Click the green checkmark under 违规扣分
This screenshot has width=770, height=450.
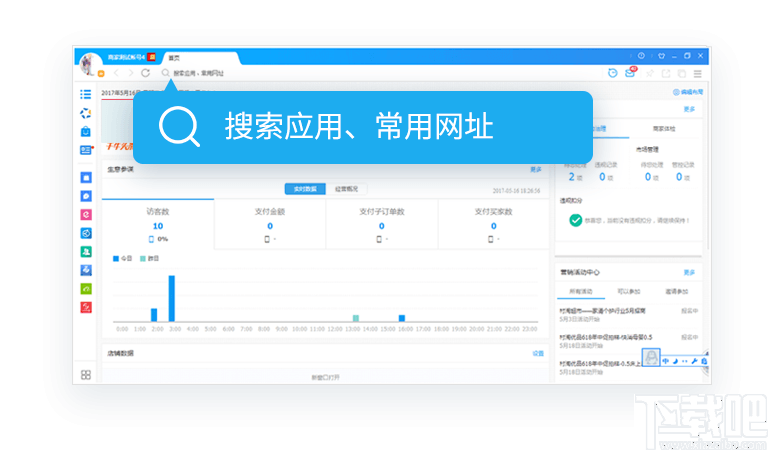576,221
